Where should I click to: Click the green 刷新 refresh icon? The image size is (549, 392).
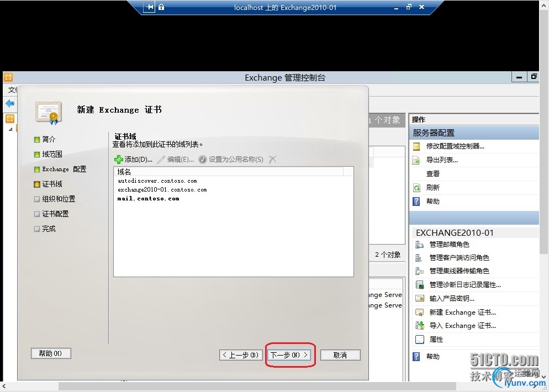tap(416, 188)
